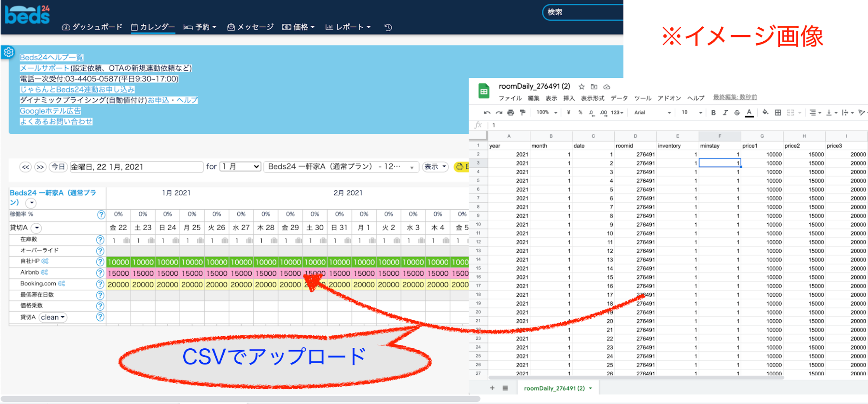Click the history clock icon in navbar
The width and height of the screenshot is (868, 404).
tap(388, 27)
